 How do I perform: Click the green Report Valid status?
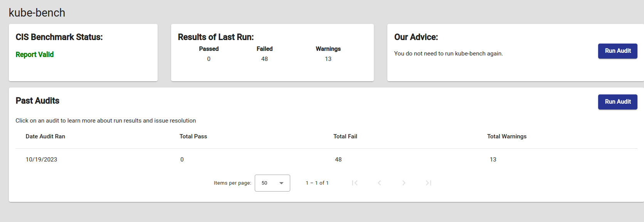point(35,55)
